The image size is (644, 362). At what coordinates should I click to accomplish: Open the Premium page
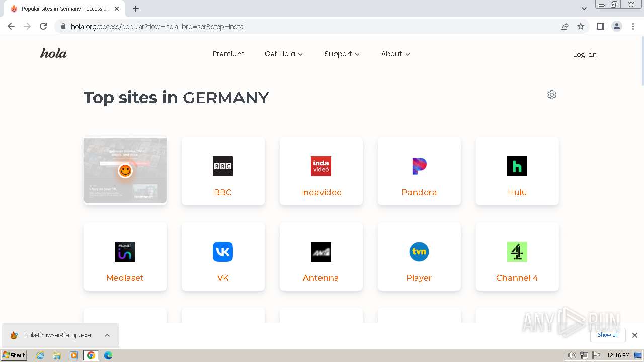pos(228,54)
